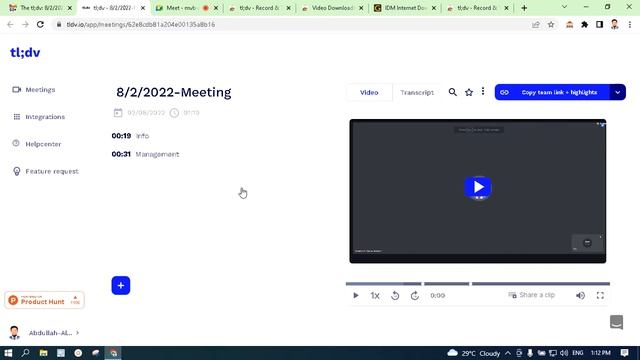Click the last segment of video timeline
This screenshot has width=640, height=360.
541,284
